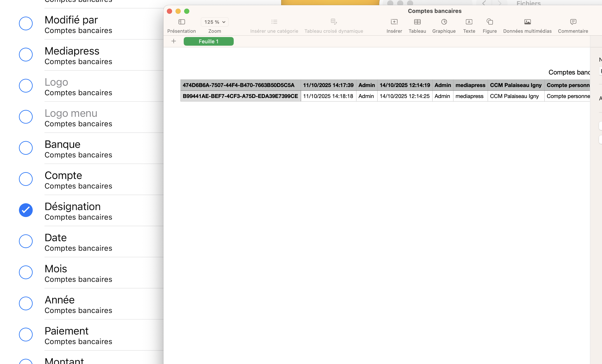Check the Mediapress field circle
Viewport: 602px width, 364px height.
point(26,55)
